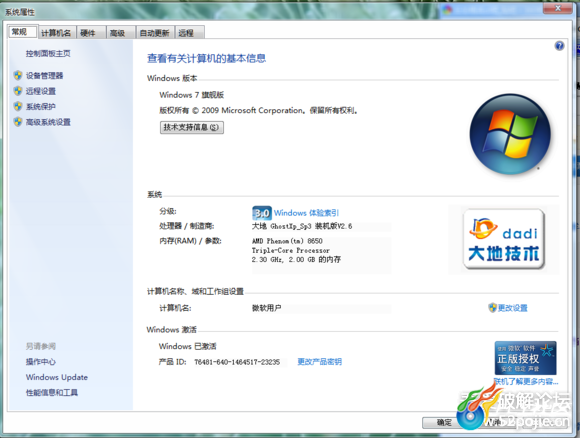Open 更改设置 link
Screen dimensions: 580x438
(512, 308)
